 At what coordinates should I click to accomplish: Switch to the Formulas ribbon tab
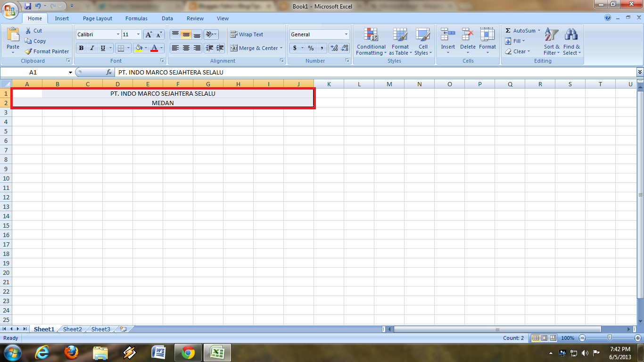click(x=136, y=18)
